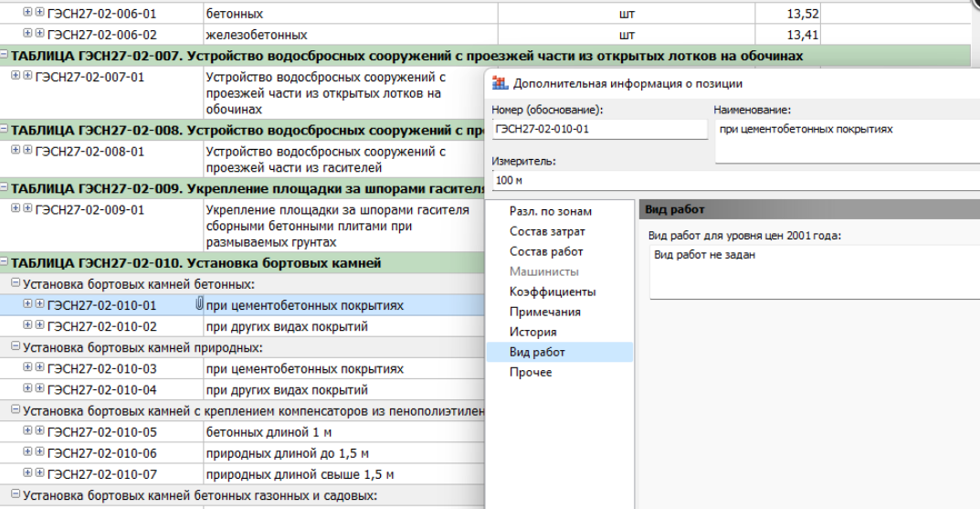980x509 pixels.
Task: Open 'Примечания' section
Action: (x=544, y=312)
